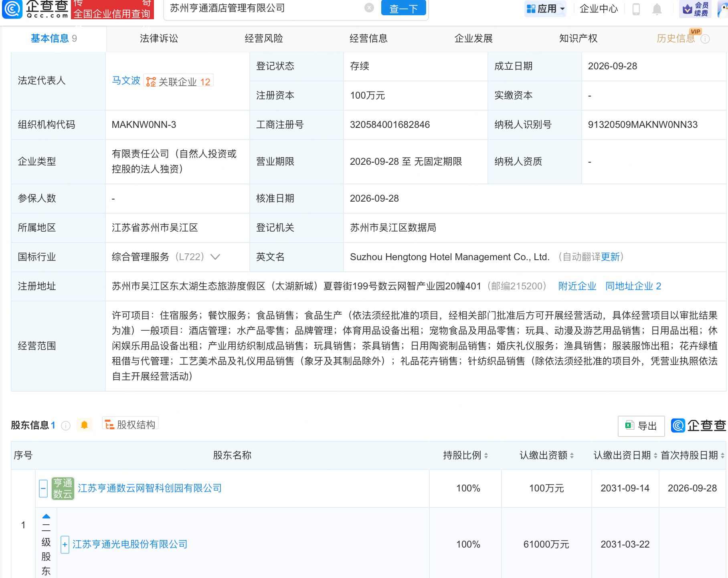This screenshot has width=728, height=578.
Task: Open 关联企业 12 related companies badge
Action: [x=178, y=81]
